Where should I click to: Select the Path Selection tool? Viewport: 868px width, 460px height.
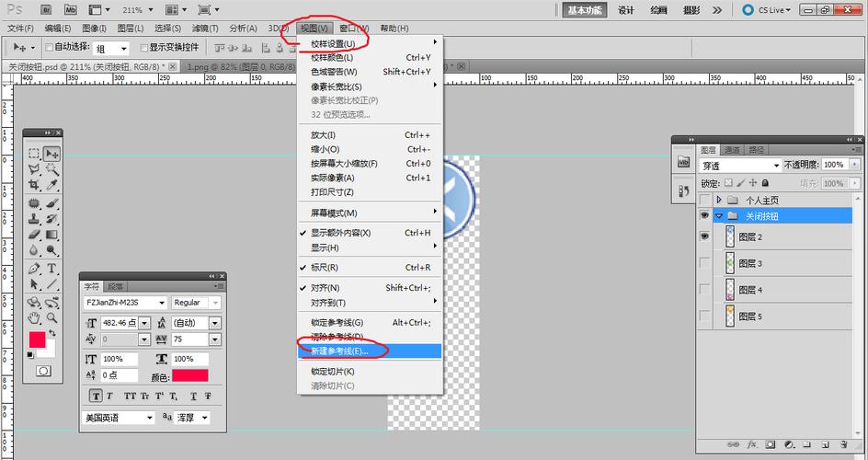pos(34,284)
